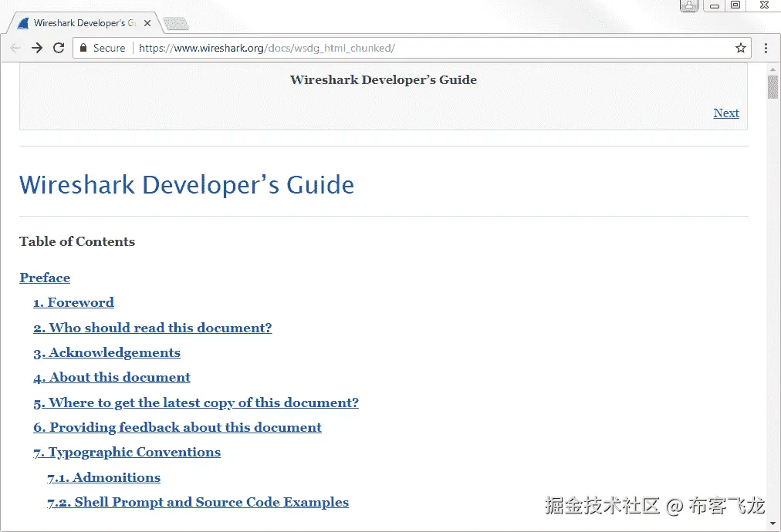Open a new tab with the new-tab button

point(176,23)
